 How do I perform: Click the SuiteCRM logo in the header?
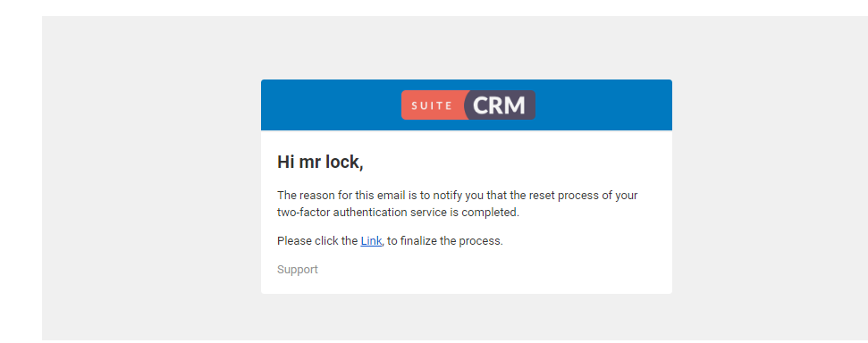click(x=468, y=105)
